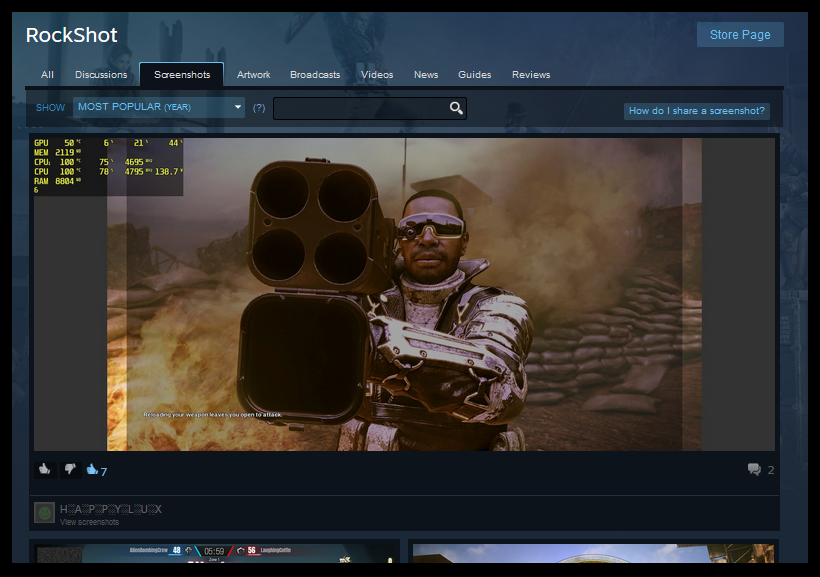Click the thumbs up rate button
820x577 pixels.
(45, 469)
